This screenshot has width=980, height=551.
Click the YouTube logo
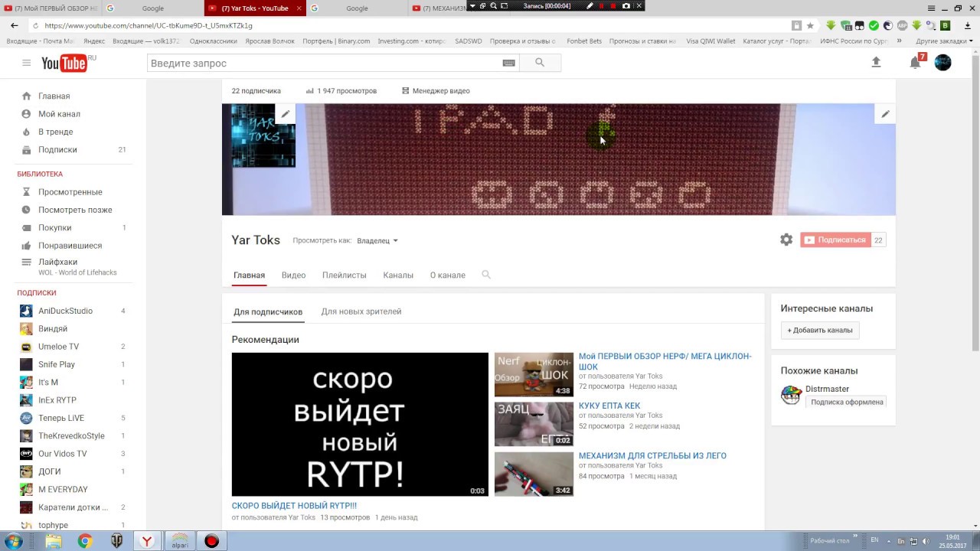coord(64,63)
